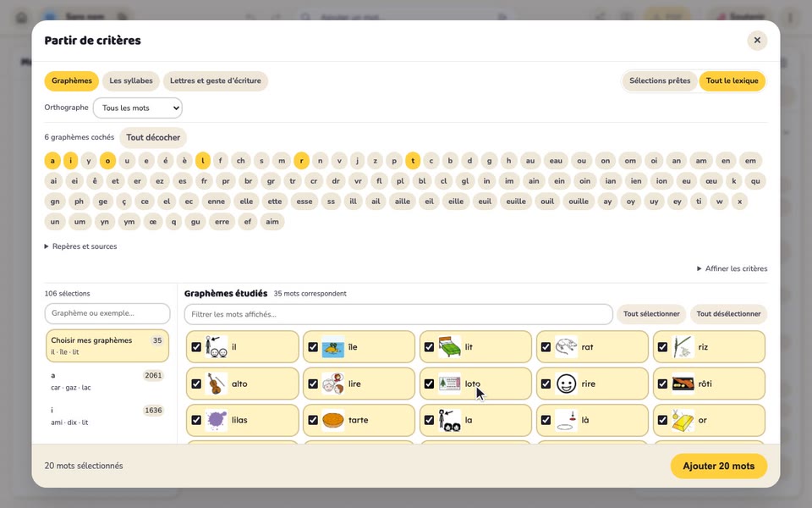Click the Filtrer les mots affichés field
This screenshot has height=508, width=812.
pyautogui.click(x=398, y=314)
